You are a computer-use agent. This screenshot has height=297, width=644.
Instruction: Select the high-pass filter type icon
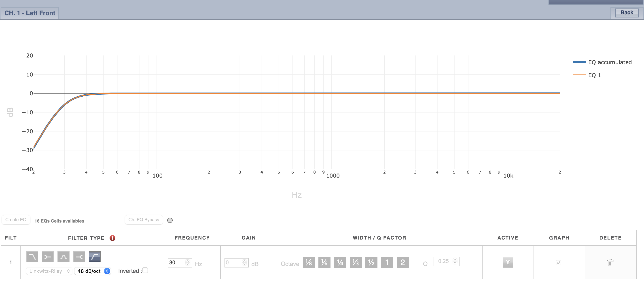point(95,257)
